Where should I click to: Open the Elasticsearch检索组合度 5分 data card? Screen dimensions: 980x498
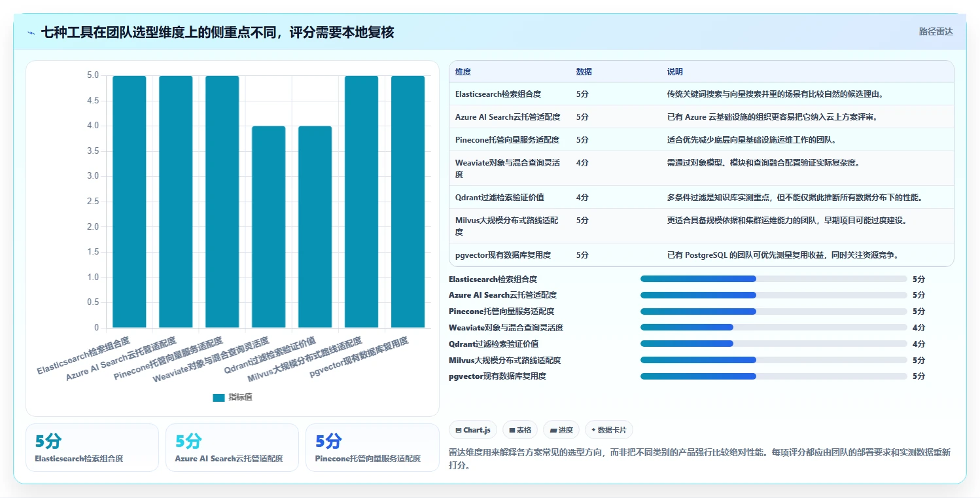[92, 448]
